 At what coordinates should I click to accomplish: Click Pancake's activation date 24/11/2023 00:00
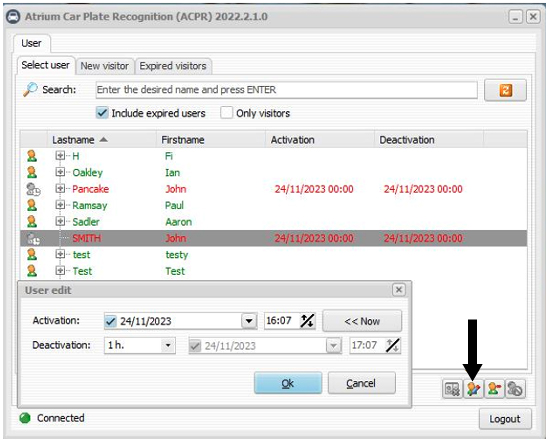pyautogui.click(x=314, y=189)
